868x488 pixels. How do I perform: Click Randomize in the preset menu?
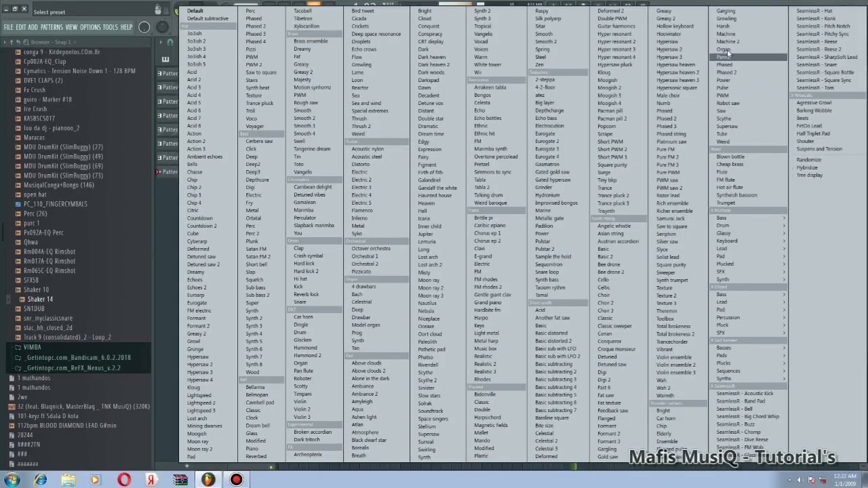[x=808, y=160]
